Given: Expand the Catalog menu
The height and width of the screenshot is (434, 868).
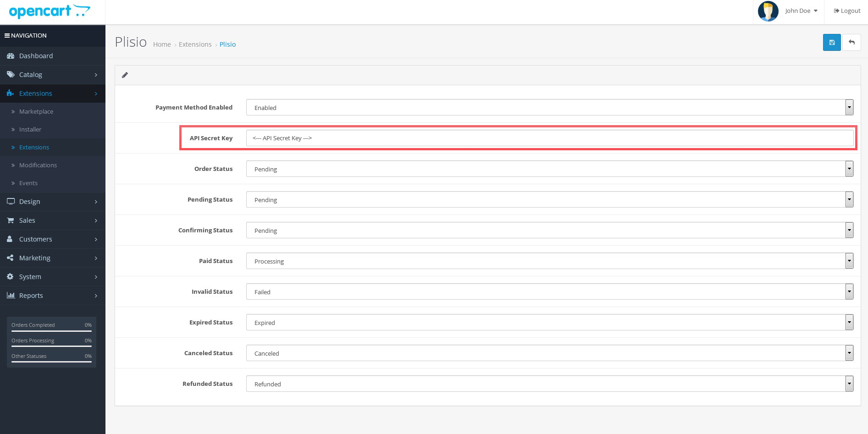Looking at the screenshot, I should [x=53, y=74].
